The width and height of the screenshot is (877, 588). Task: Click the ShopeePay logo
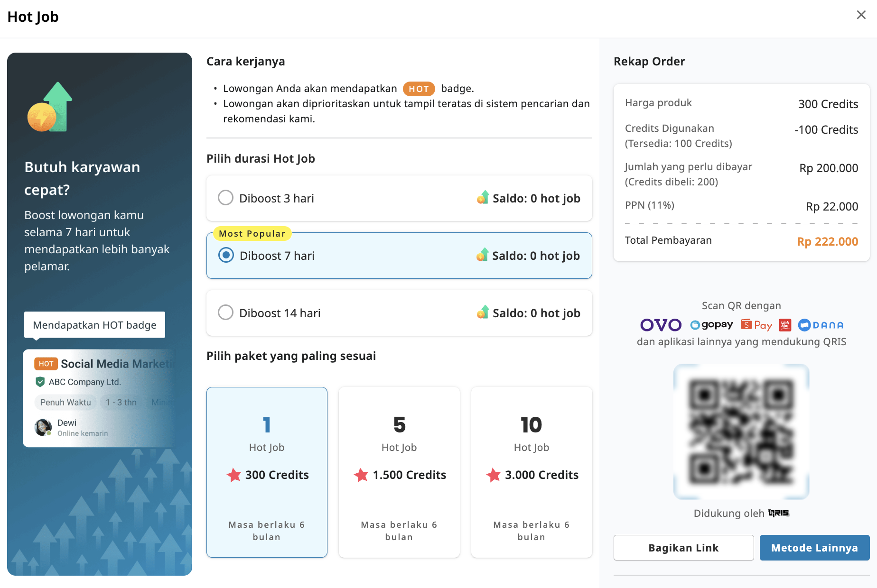coord(756,325)
